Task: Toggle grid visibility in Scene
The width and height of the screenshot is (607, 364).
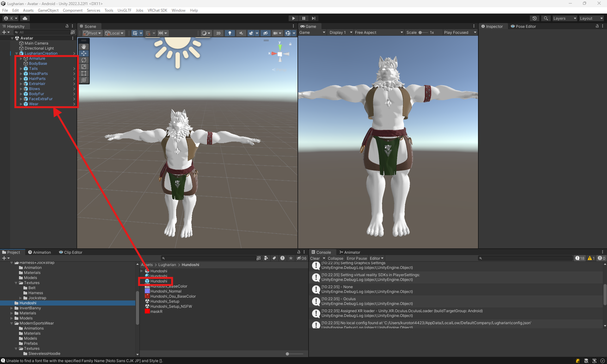Action: point(135,33)
